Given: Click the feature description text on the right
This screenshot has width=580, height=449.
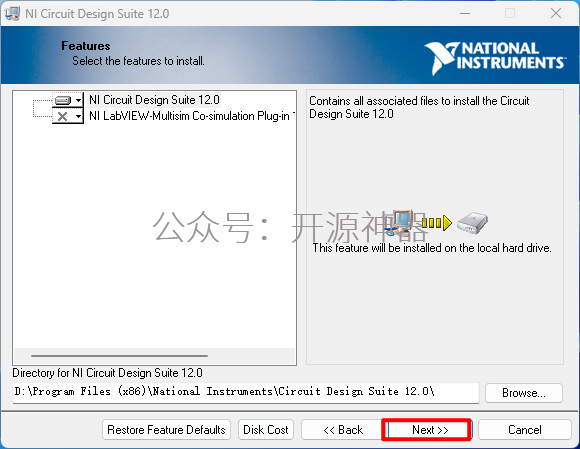Looking at the screenshot, I should pyautogui.click(x=419, y=107).
